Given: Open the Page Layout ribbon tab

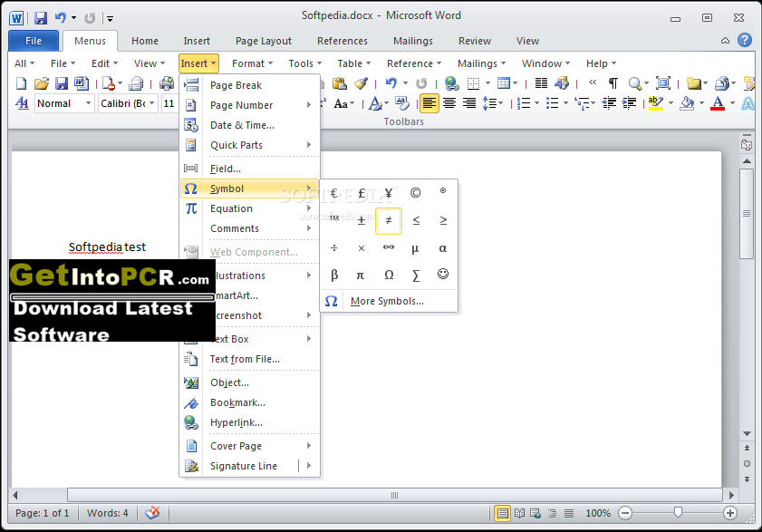Looking at the screenshot, I should tap(264, 42).
